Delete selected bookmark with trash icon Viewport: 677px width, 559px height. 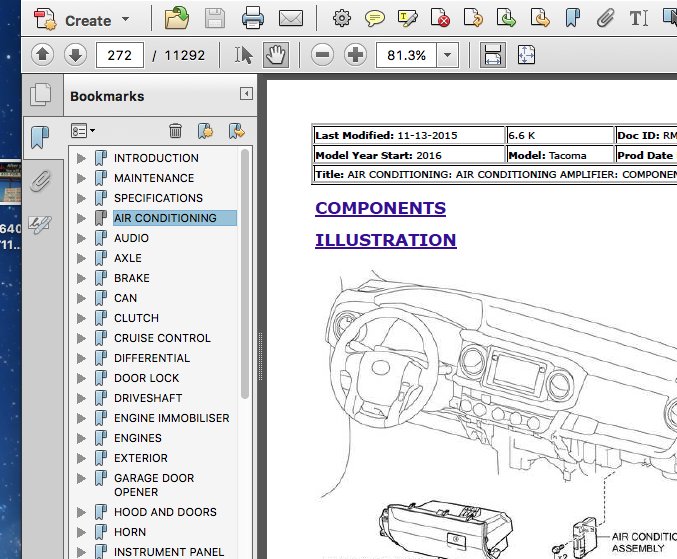tap(175, 130)
